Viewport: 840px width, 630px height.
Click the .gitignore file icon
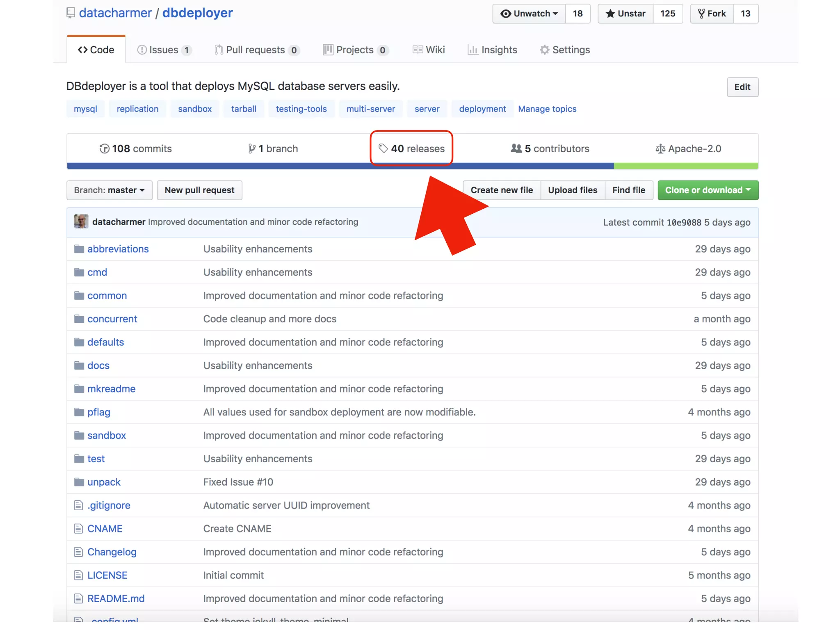78,505
